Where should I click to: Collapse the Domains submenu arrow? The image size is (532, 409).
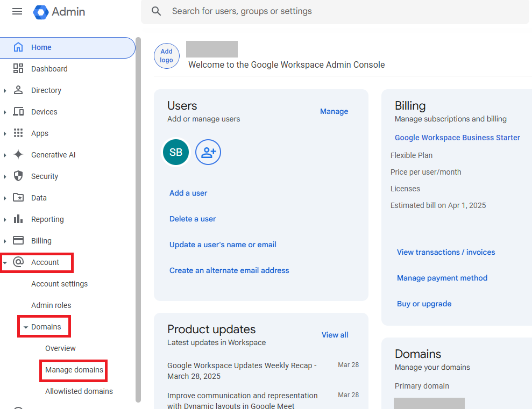coord(25,327)
